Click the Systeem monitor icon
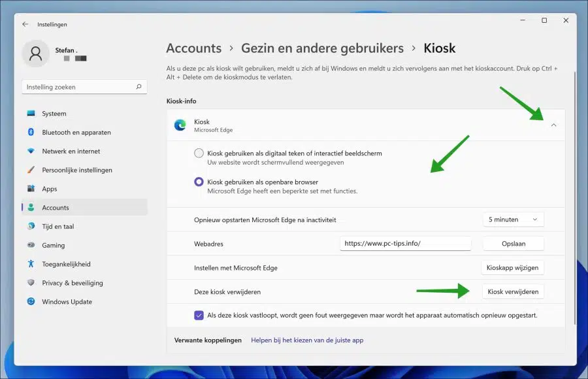 coord(31,113)
